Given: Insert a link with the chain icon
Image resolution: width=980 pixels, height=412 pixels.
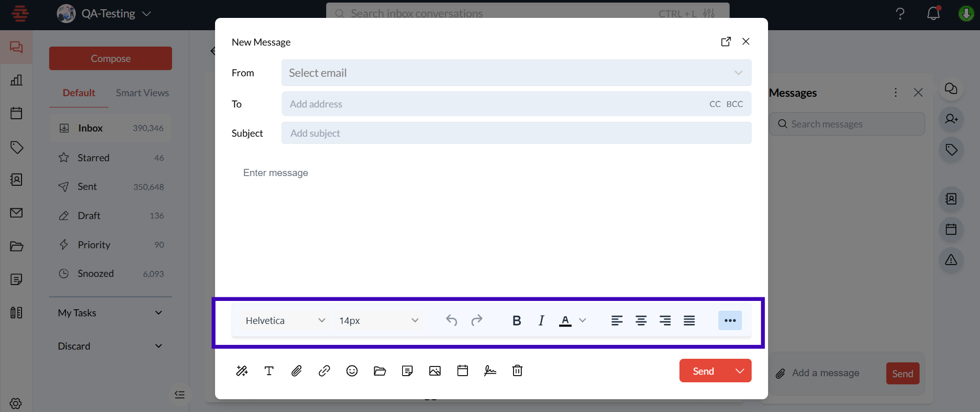Looking at the screenshot, I should click(324, 371).
